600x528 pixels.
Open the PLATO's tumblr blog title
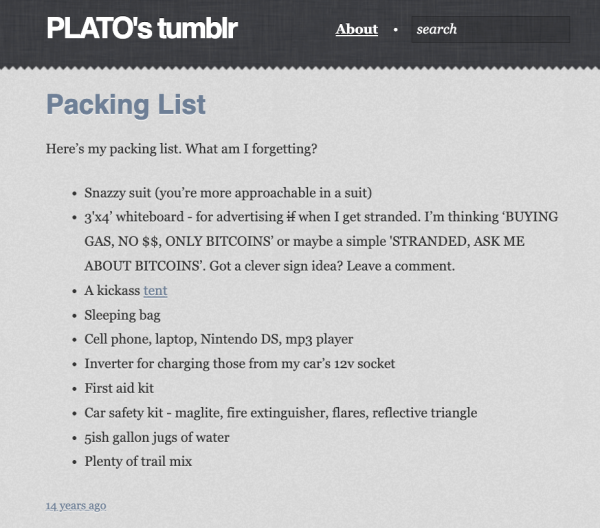click(x=142, y=29)
